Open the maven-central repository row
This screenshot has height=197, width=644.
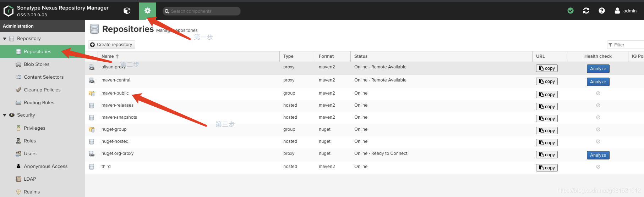365,81
